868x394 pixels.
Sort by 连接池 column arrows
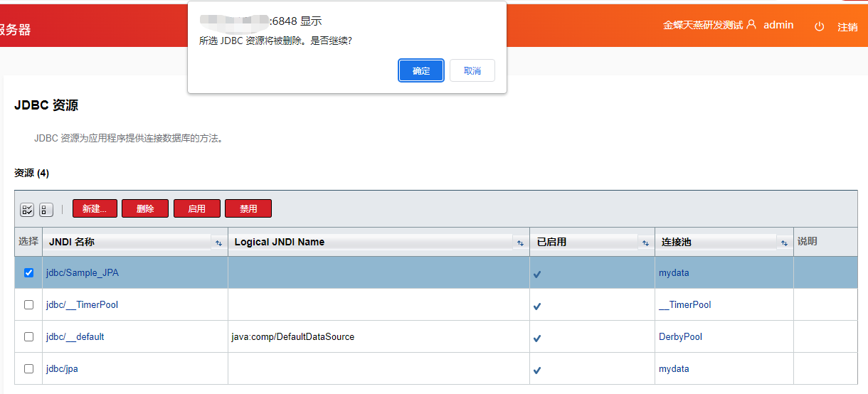click(x=784, y=243)
